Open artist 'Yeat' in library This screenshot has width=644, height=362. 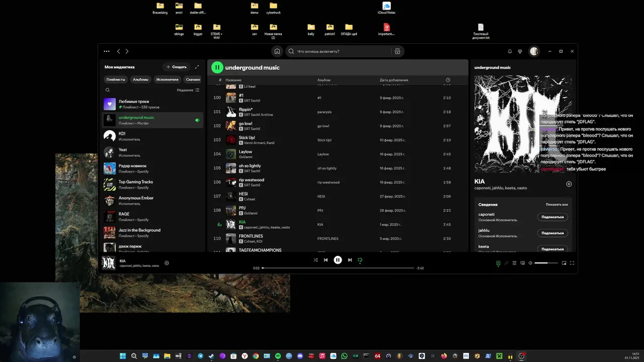153,152
